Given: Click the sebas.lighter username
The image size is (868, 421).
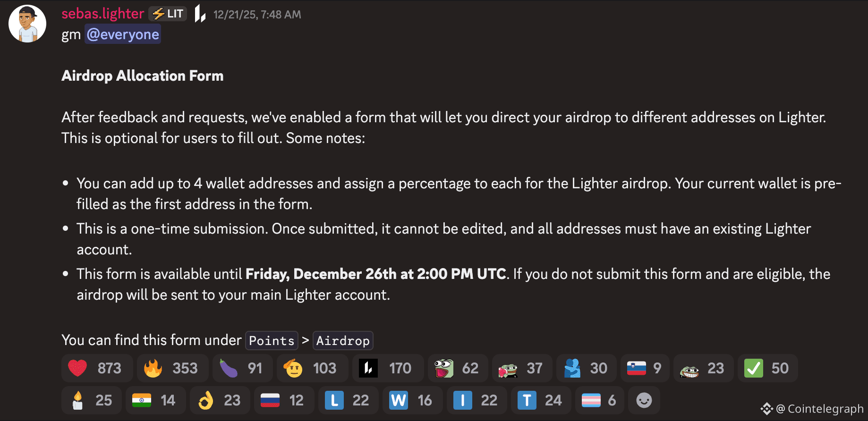Looking at the screenshot, I should (x=102, y=13).
